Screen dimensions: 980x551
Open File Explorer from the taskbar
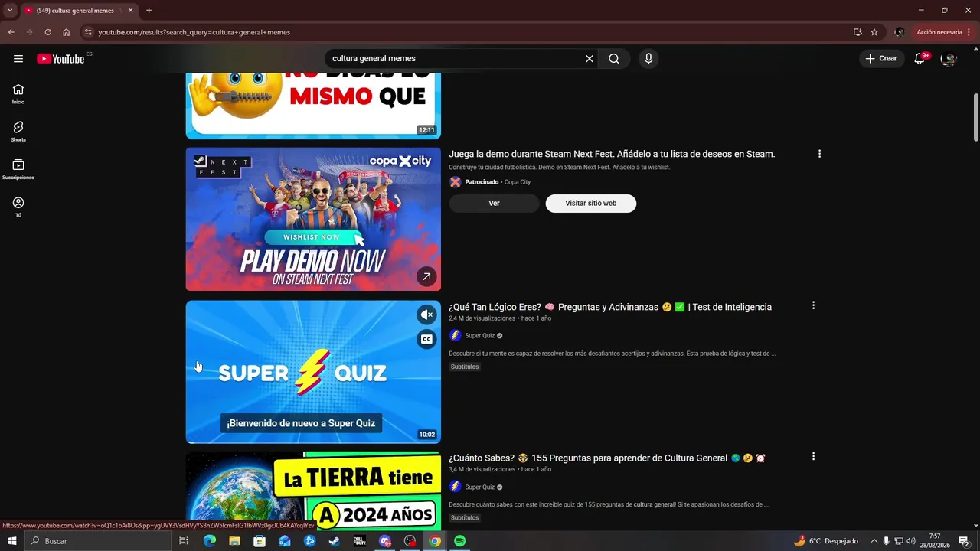click(x=234, y=541)
